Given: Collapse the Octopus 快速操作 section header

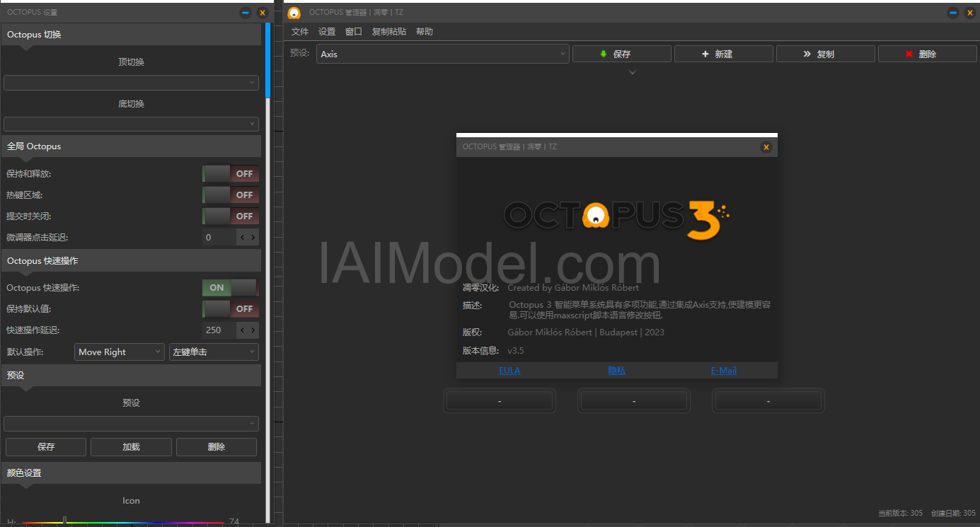Looking at the screenshot, I should tap(131, 261).
